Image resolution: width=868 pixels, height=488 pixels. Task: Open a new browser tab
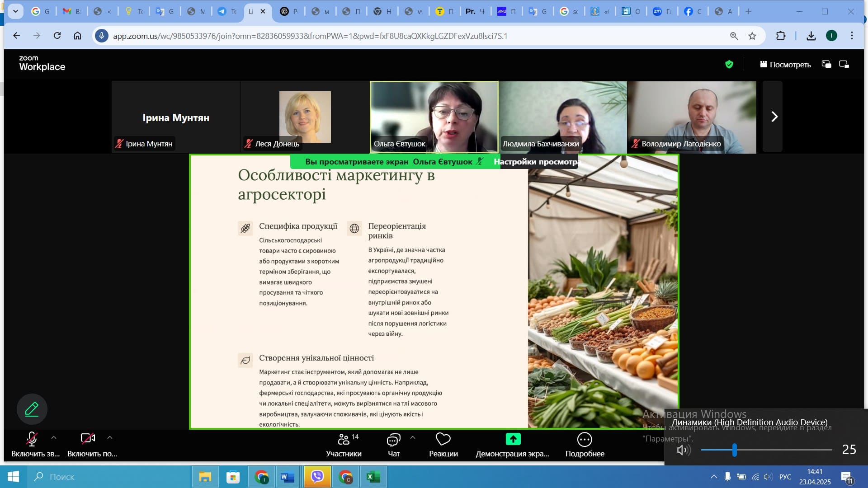pyautogui.click(x=748, y=11)
